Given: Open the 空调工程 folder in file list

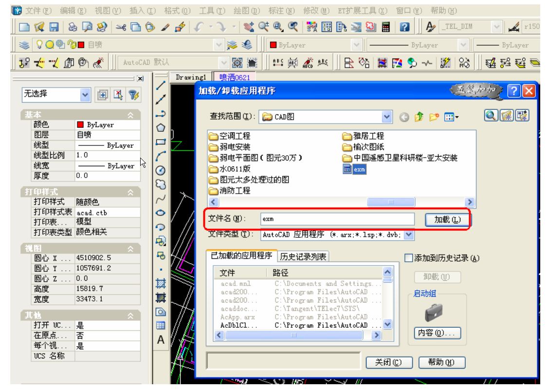Looking at the screenshot, I should click(x=230, y=136).
